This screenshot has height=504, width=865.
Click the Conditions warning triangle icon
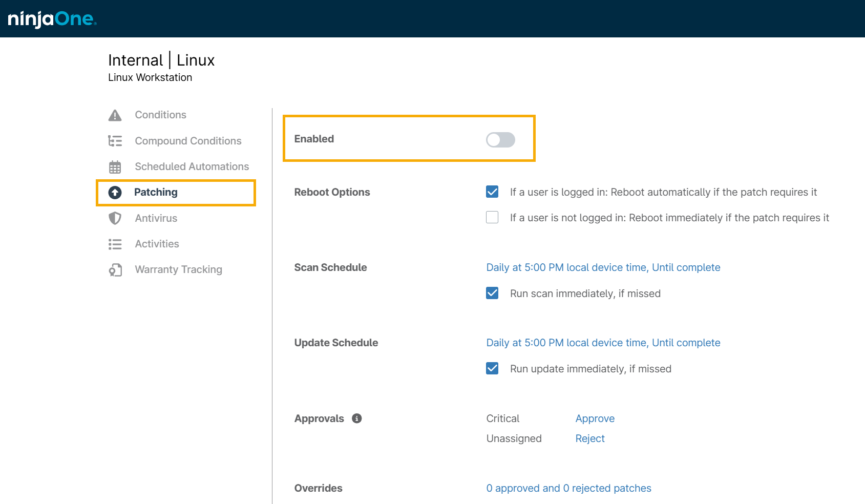(x=115, y=115)
